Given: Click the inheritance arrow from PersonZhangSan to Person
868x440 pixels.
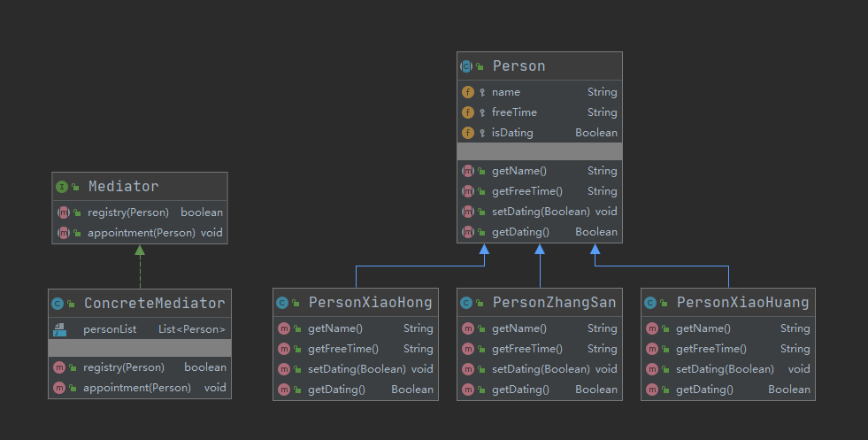Looking at the screenshot, I should click(540, 266).
